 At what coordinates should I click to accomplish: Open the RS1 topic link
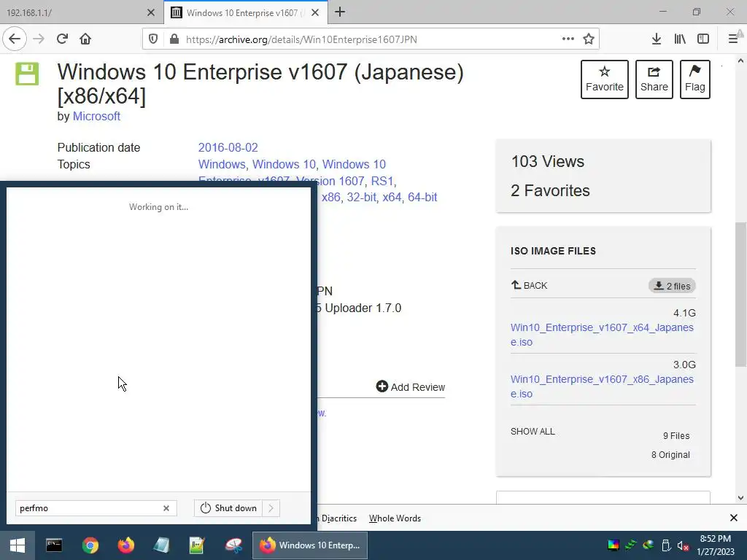(382, 182)
